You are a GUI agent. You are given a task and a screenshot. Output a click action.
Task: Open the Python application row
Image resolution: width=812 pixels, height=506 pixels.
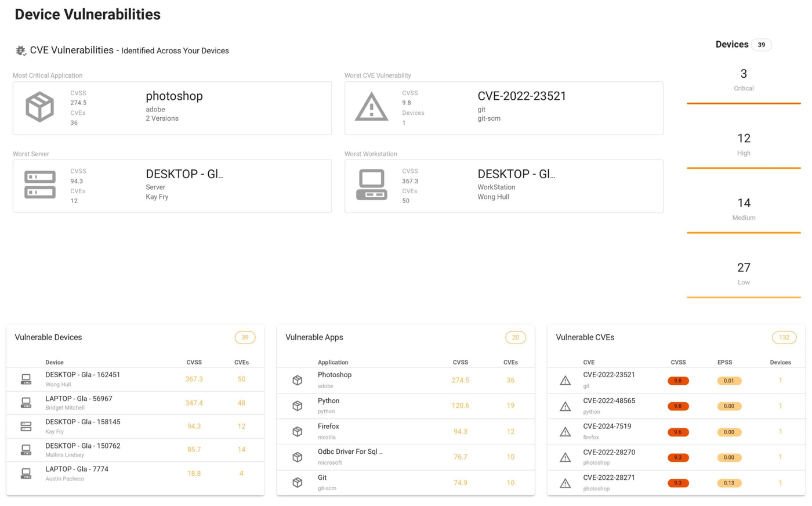[x=405, y=406]
